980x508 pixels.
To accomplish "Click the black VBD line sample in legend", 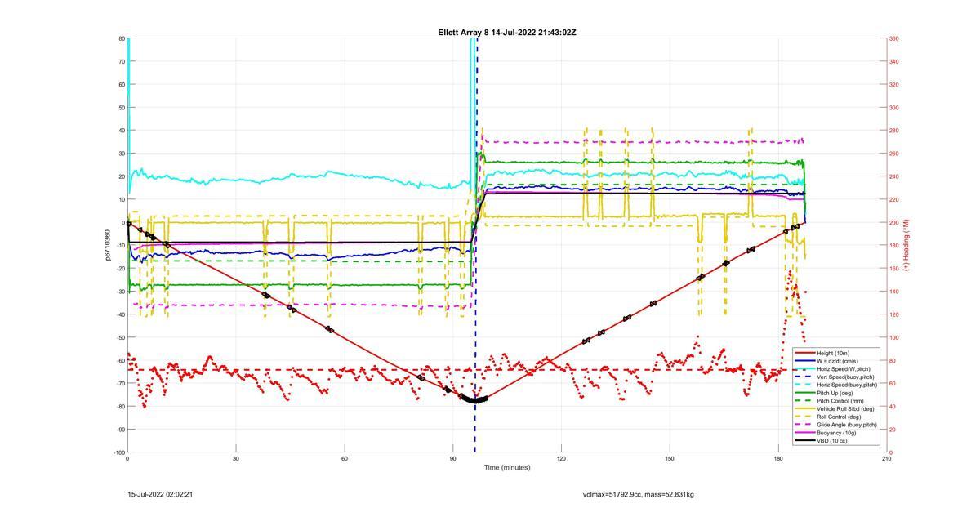I will (x=804, y=440).
